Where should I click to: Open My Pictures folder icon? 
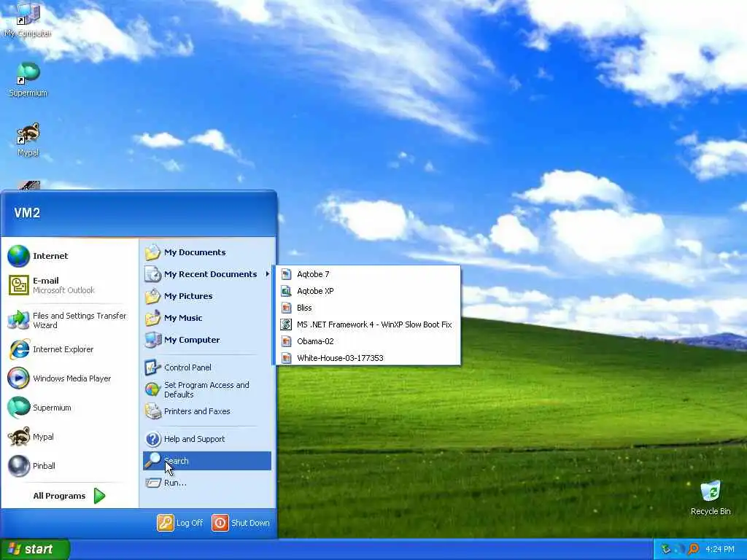tap(153, 296)
